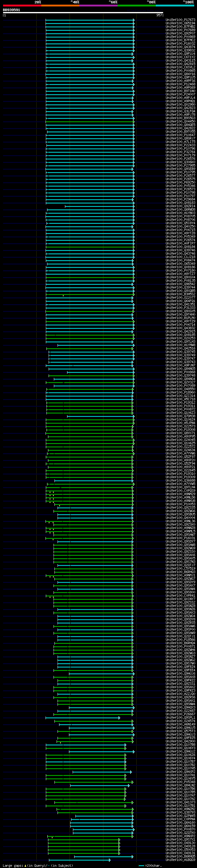Click the Large gaps legend text
197x868 pixels.
(38, 866)
